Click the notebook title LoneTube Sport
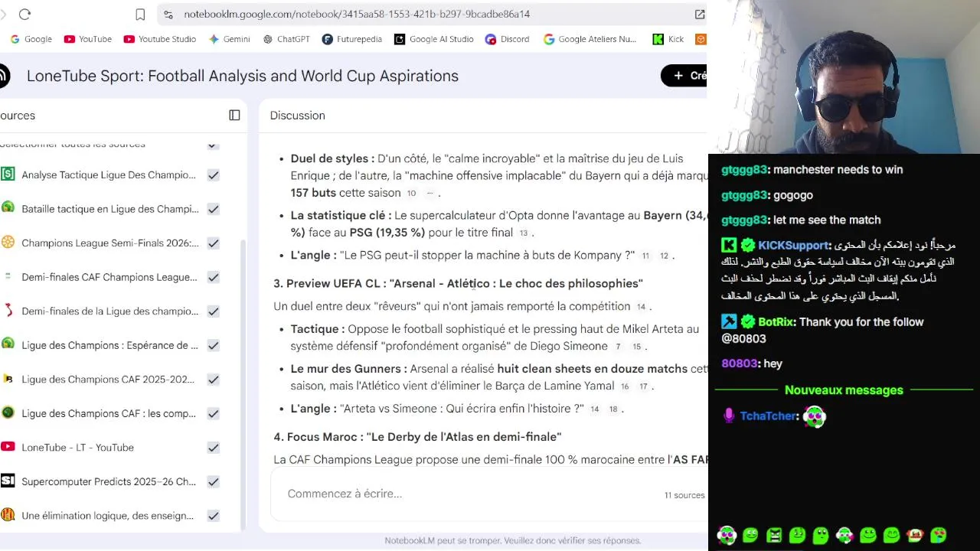The height and width of the screenshot is (551, 980). [x=243, y=76]
